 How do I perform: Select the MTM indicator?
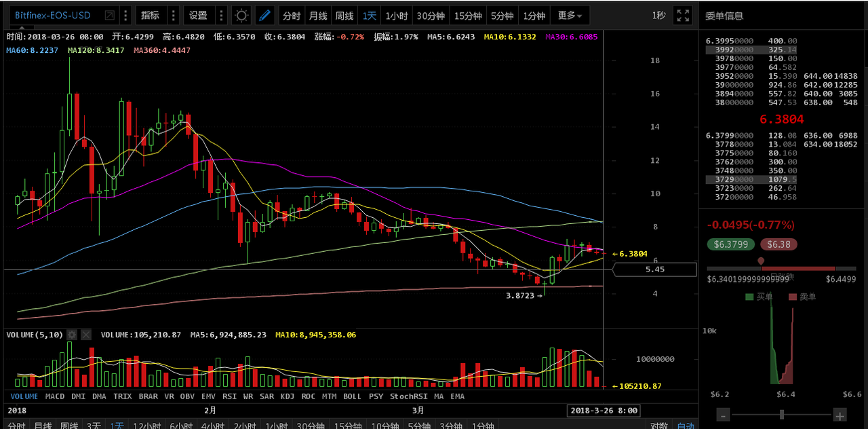point(330,396)
